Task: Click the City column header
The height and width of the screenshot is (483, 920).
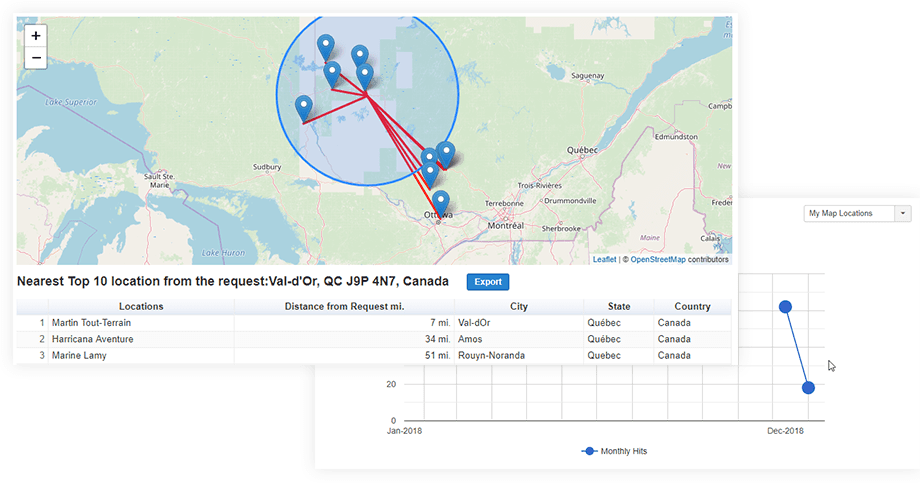Action: [518, 306]
